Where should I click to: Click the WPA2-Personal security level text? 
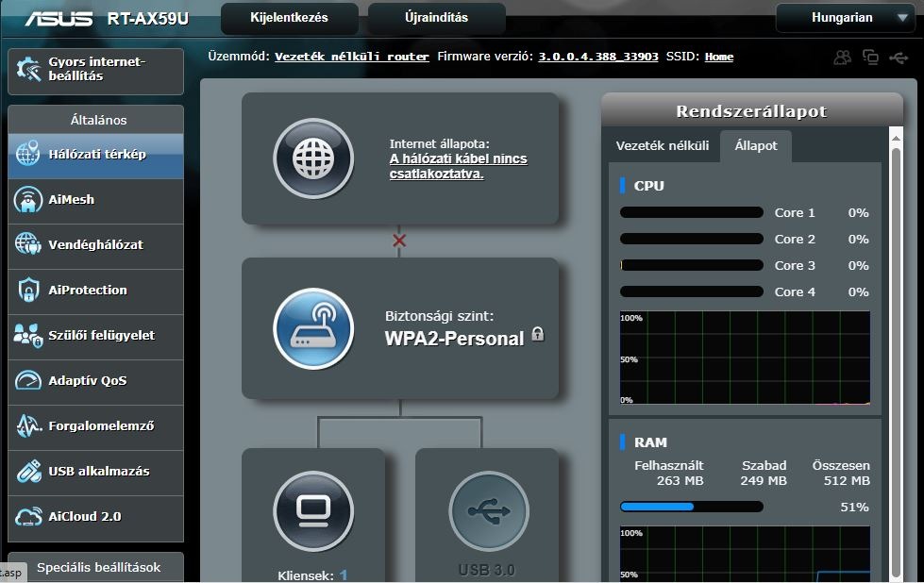pyautogui.click(x=454, y=339)
